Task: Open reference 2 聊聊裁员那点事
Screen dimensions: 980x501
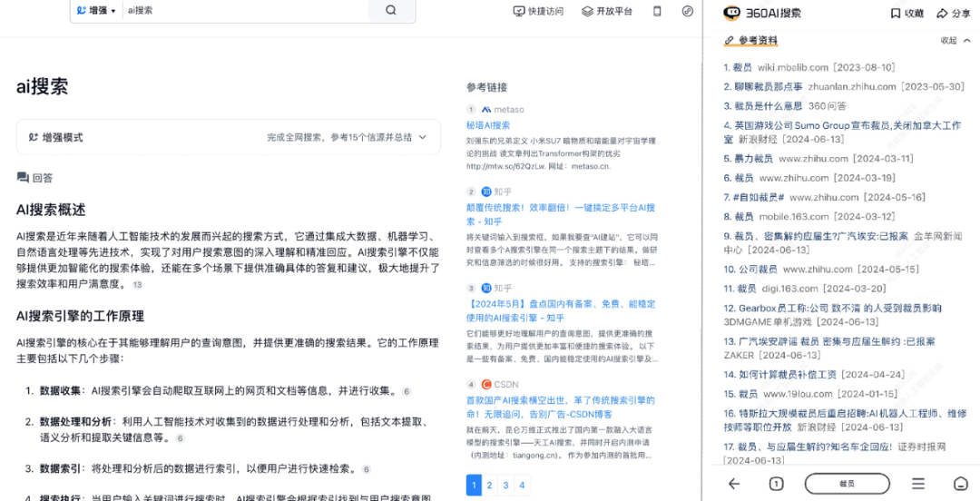Action: [844, 86]
